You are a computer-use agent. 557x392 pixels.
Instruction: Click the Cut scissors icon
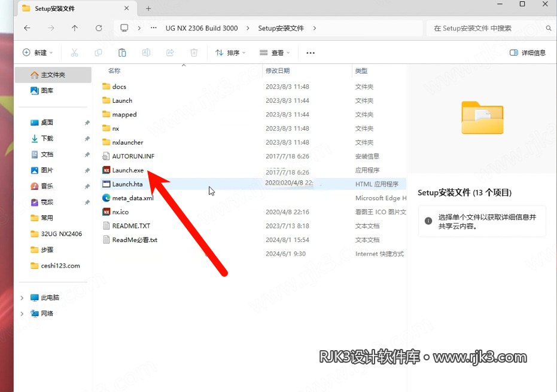click(74, 53)
